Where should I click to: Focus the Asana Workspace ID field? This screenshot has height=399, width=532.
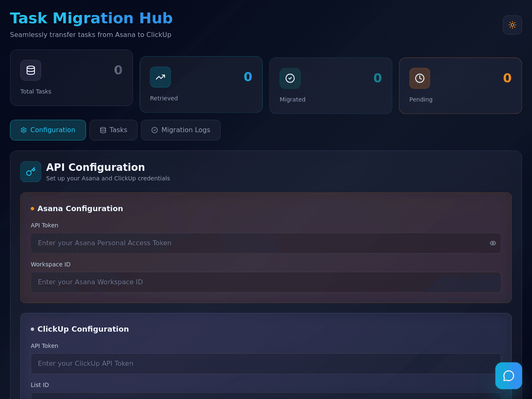point(266,282)
